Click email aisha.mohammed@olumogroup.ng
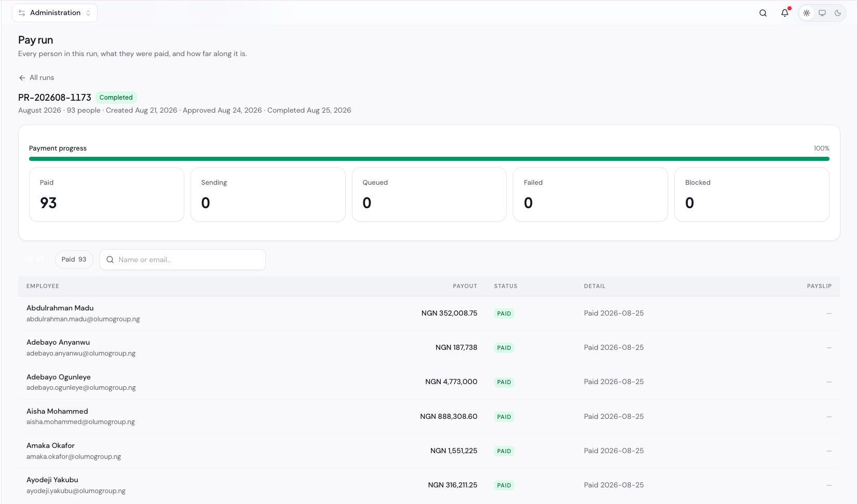The height and width of the screenshot is (504, 857). pyautogui.click(x=80, y=422)
